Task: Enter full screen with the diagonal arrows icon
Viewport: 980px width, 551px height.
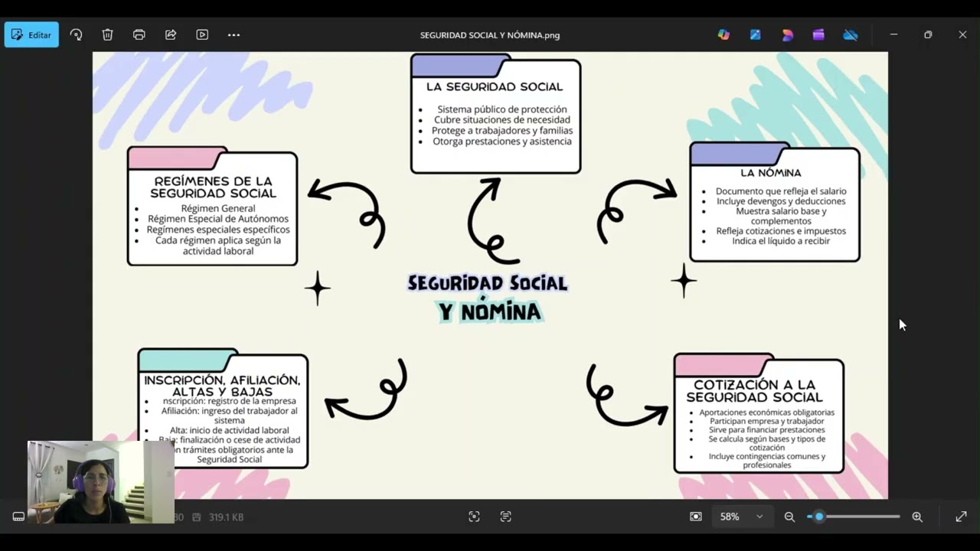Action: coord(961,517)
